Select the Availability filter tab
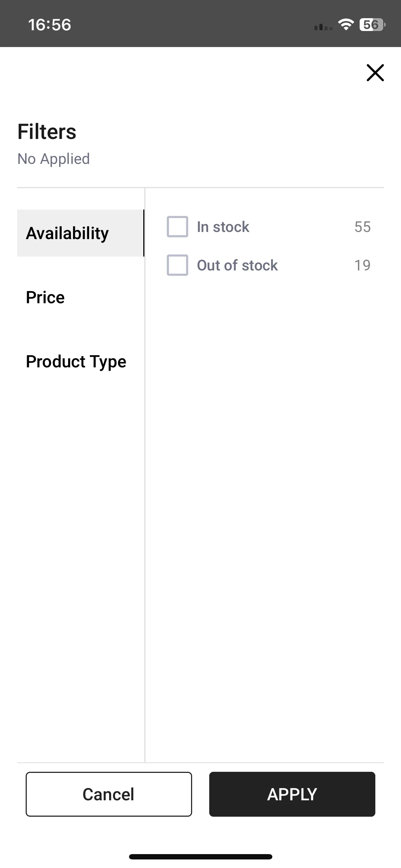The height and width of the screenshot is (868, 401). click(81, 233)
